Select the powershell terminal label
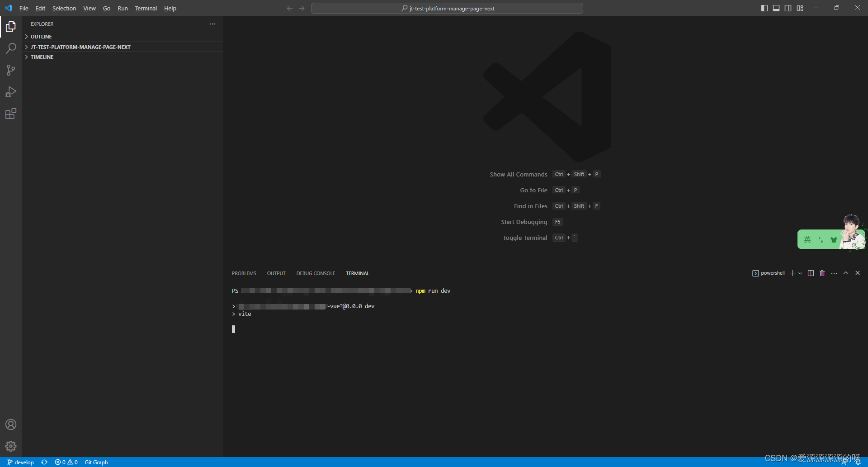 coord(769,273)
